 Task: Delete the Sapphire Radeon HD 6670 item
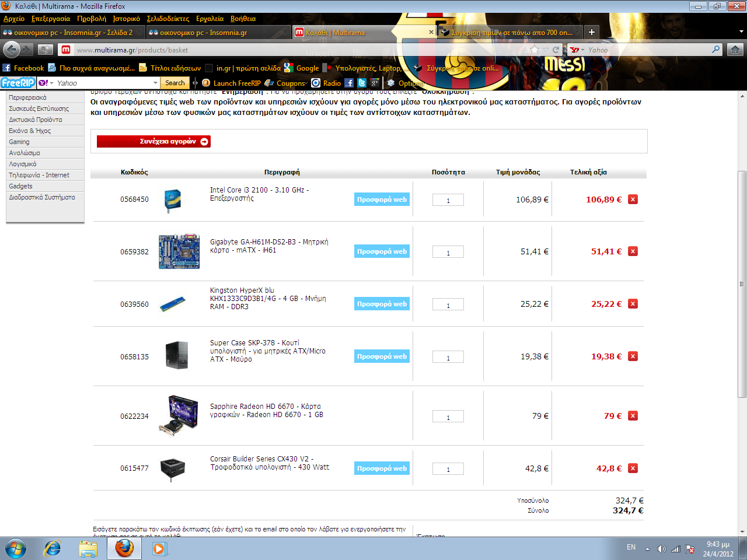tap(633, 416)
